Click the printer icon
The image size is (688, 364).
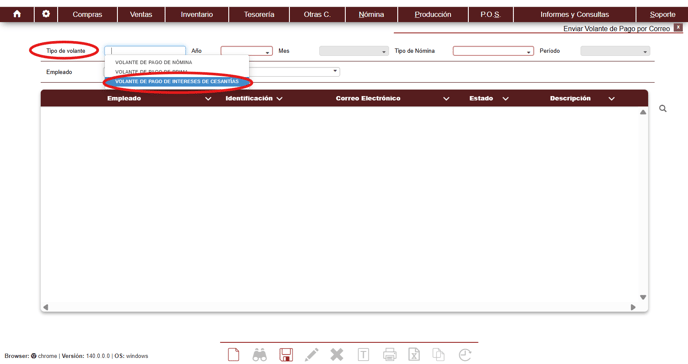(x=390, y=354)
